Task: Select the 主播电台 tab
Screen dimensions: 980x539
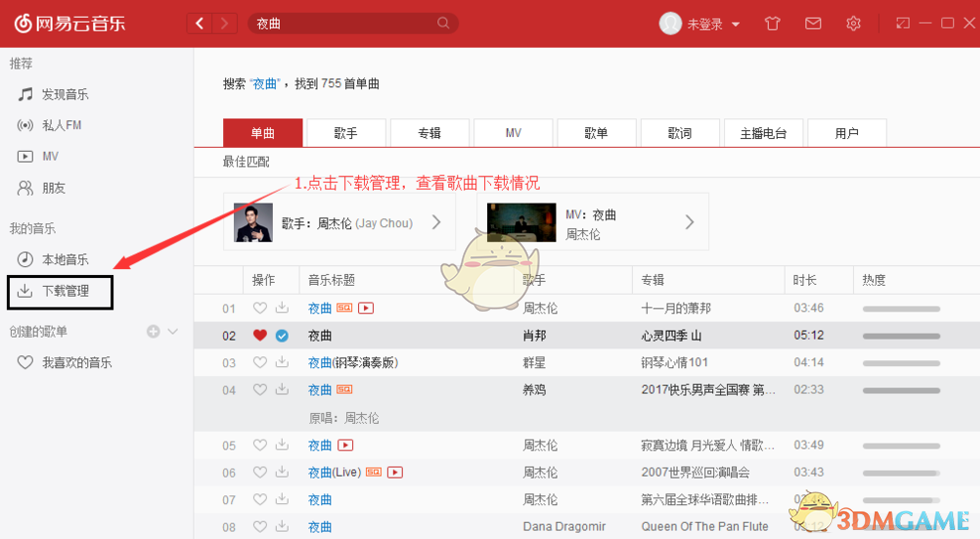Action: coord(763,133)
